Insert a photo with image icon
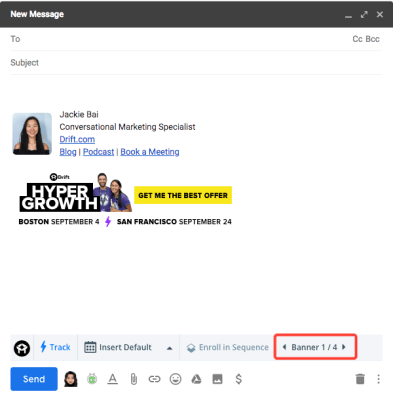 point(217,379)
